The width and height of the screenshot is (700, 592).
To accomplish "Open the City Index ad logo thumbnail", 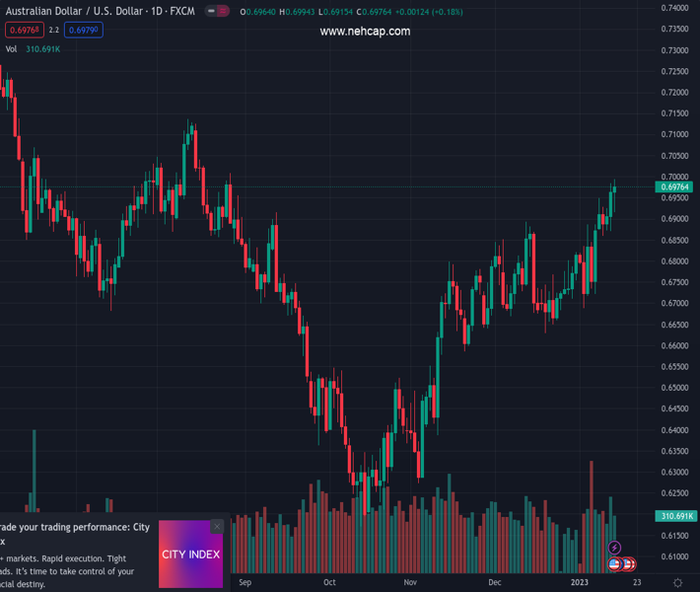I will [x=190, y=555].
